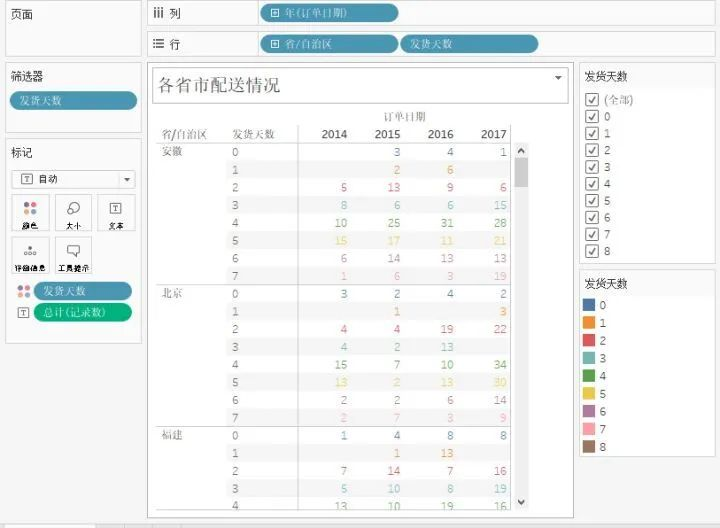The height and width of the screenshot is (528, 720).
Task: Click the 详细信息 (Detail) mark card
Action: point(30,255)
